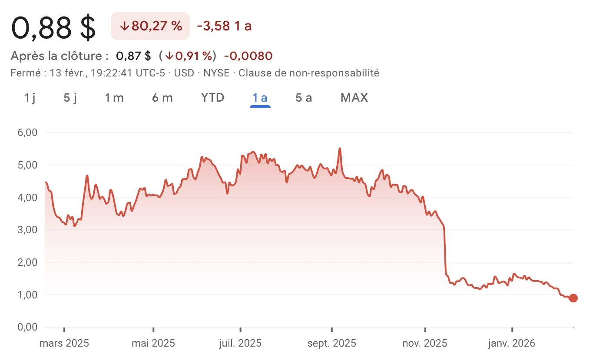This screenshot has height=364, width=596.
Task: Select the YTD time range
Action: click(x=212, y=98)
